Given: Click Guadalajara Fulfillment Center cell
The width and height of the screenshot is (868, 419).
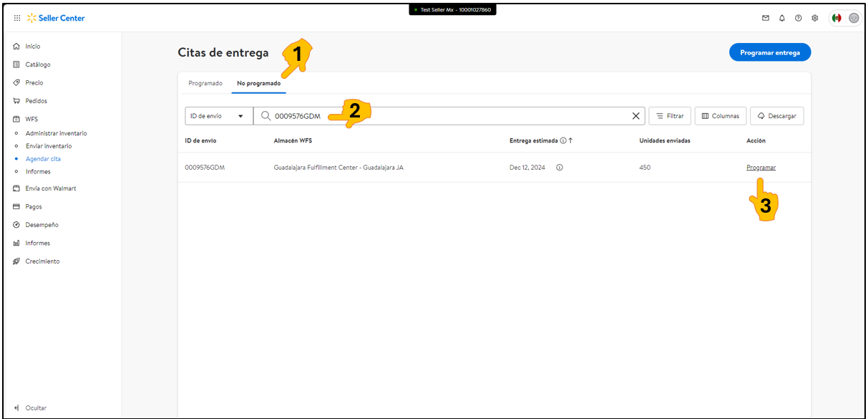Looking at the screenshot, I should [x=338, y=168].
